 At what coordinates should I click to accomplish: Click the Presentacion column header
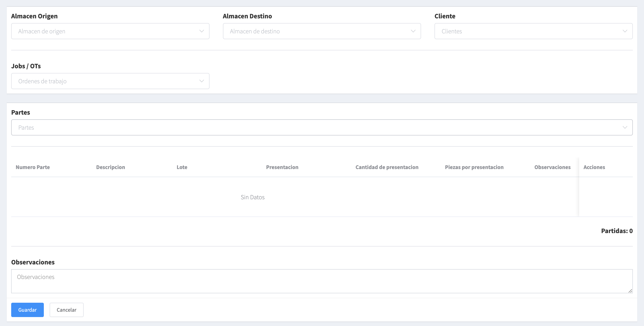tap(282, 167)
